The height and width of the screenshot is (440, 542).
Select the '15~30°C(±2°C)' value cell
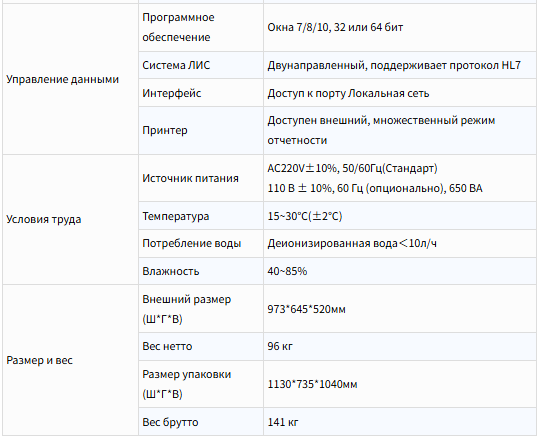pyautogui.click(x=400, y=216)
